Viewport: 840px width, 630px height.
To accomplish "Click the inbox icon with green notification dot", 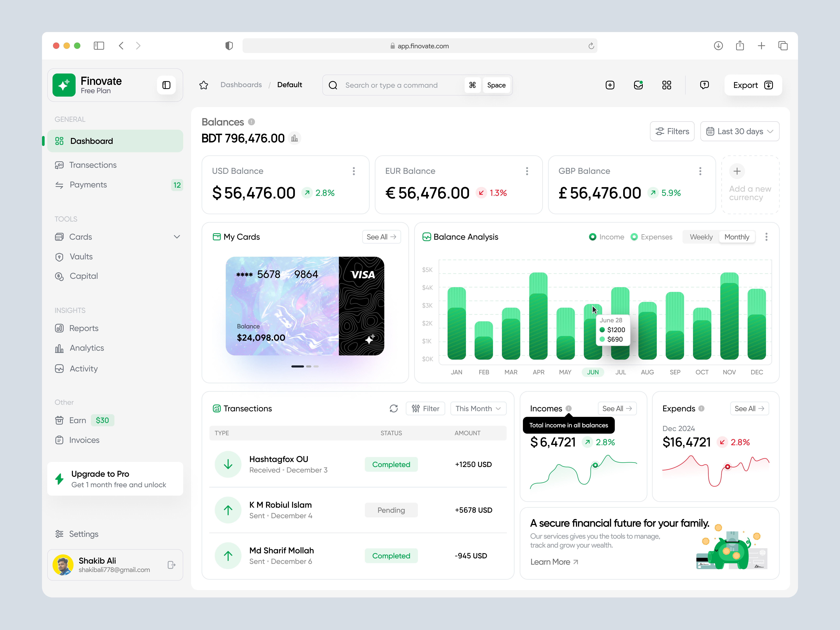I will pos(638,85).
